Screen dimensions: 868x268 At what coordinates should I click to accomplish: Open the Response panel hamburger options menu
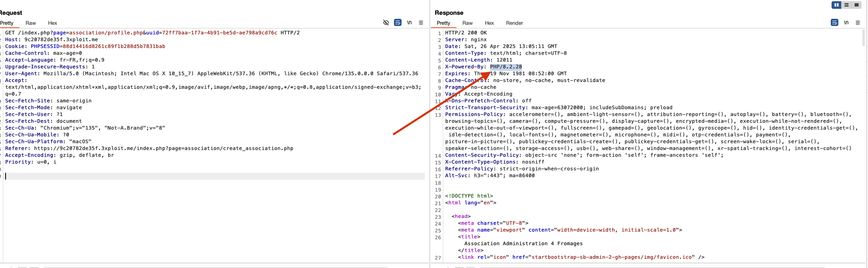click(858, 23)
